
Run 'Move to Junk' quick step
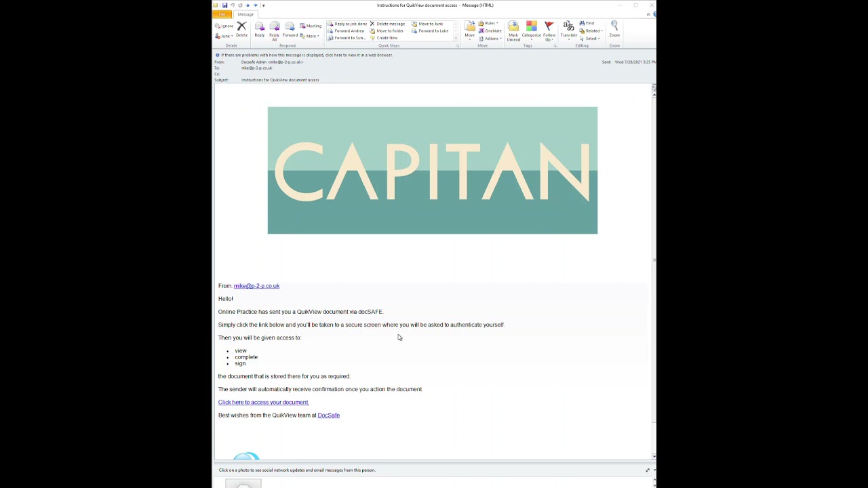pos(427,24)
